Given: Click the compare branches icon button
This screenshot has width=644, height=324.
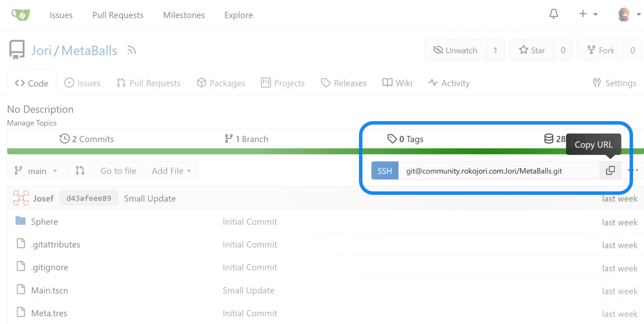Looking at the screenshot, I should click(x=80, y=171).
